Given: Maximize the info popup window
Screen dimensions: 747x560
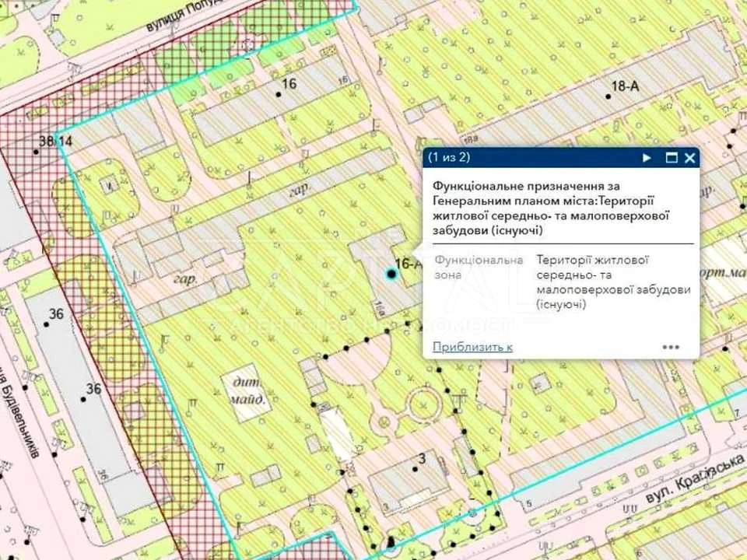Looking at the screenshot, I should 671,158.
